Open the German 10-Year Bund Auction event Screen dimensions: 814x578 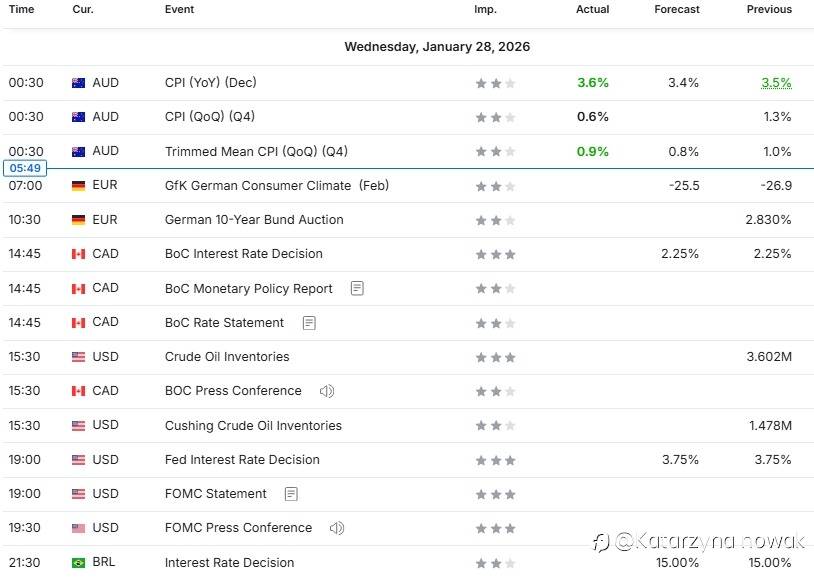[254, 220]
